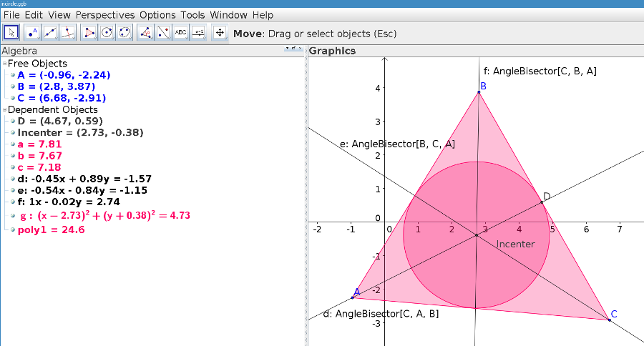Close the Algebra panel
The image size is (644, 346).
click(x=299, y=48)
